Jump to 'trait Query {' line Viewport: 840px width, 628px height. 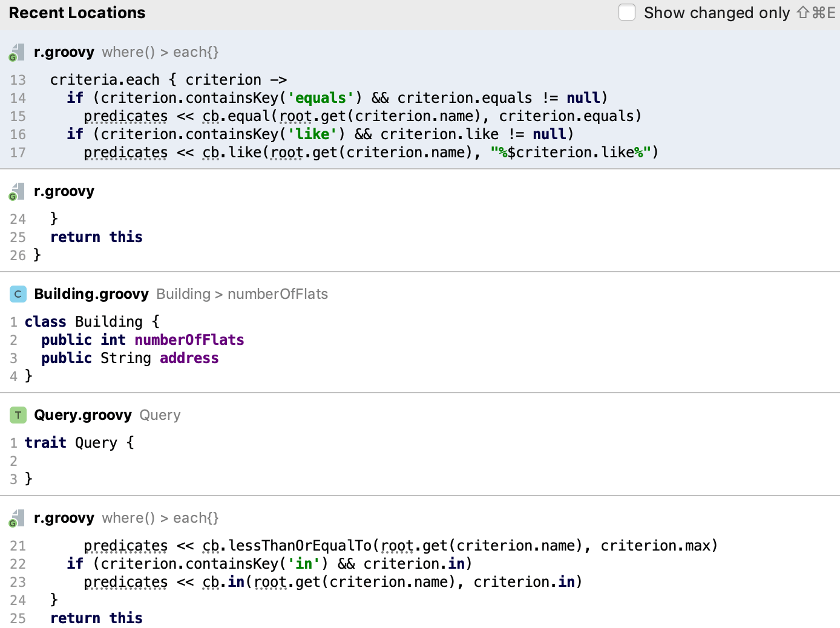click(x=79, y=443)
